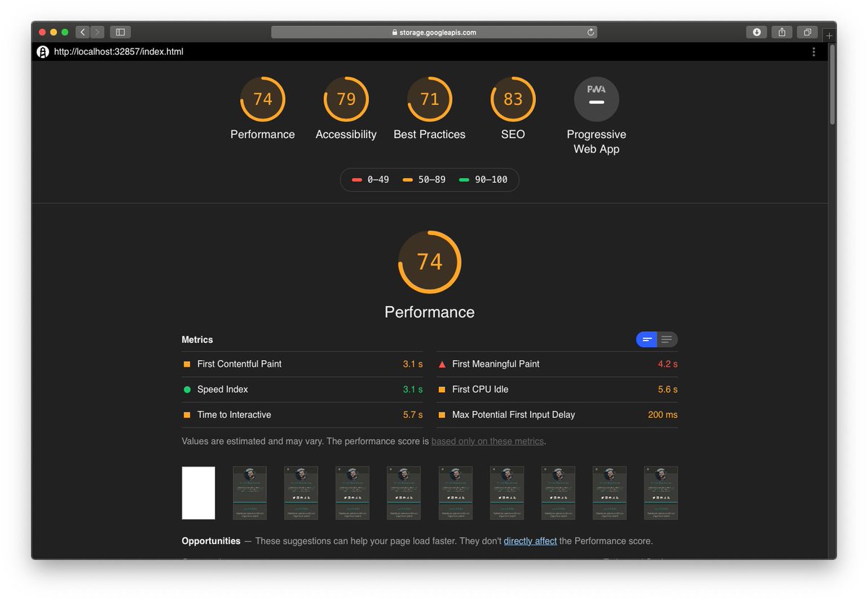Select the compact metrics view toggle
868x601 pixels.
(646, 339)
